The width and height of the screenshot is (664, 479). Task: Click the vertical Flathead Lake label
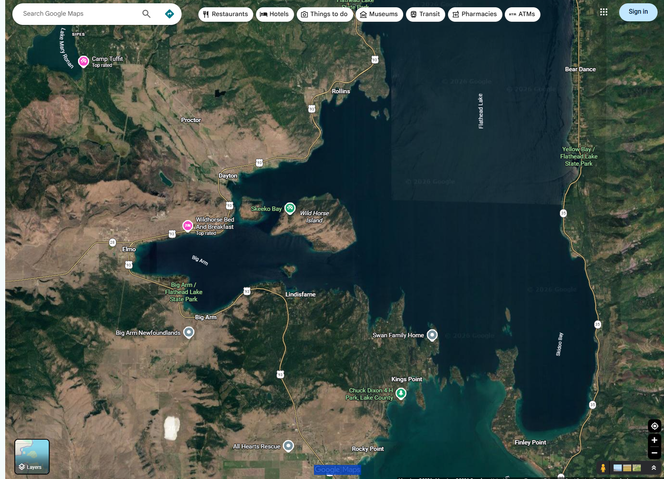click(480, 111)
